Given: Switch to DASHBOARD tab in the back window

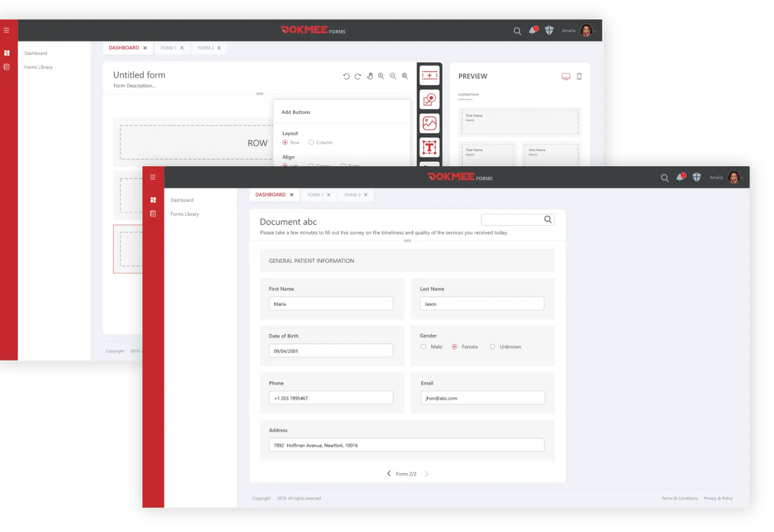Looking at the screenshot, I should [124, 48].
